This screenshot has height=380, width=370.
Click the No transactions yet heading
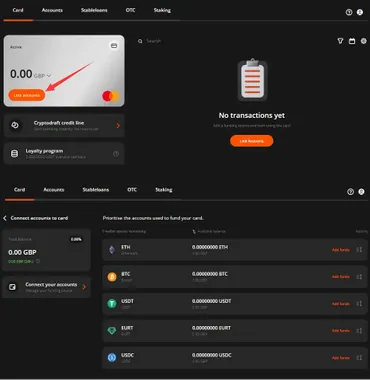[252, 115]
